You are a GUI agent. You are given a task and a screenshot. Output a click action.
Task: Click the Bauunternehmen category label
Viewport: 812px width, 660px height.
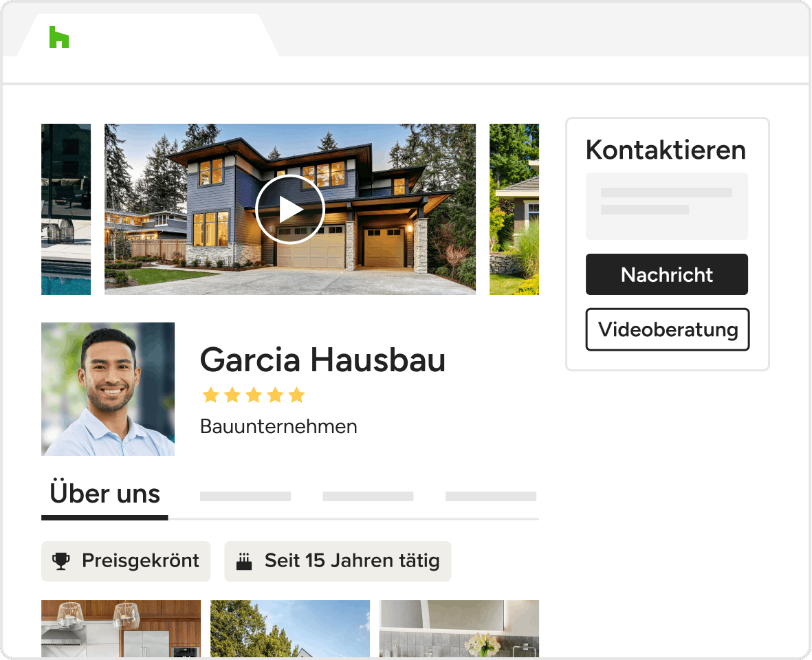278,426
